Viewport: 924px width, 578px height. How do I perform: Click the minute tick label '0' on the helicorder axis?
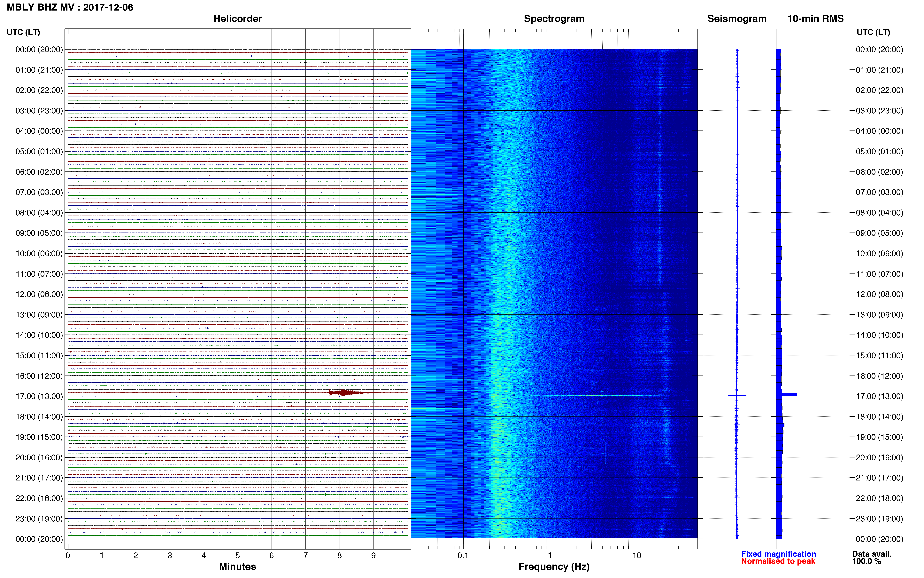click(68, 555)
